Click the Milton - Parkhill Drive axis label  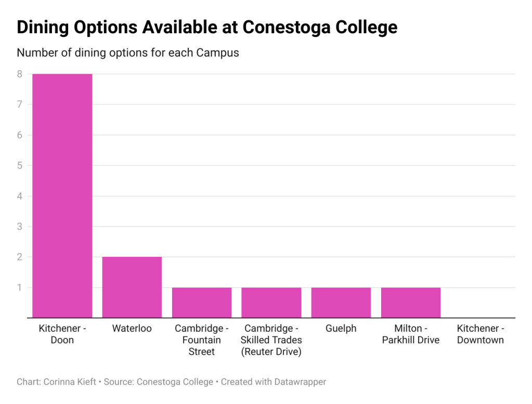click(411, 334)
